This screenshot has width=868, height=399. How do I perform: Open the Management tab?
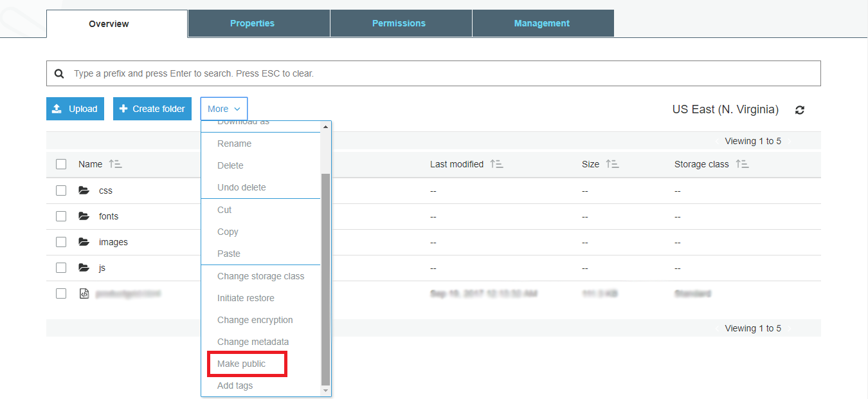[x=542, y=23]
